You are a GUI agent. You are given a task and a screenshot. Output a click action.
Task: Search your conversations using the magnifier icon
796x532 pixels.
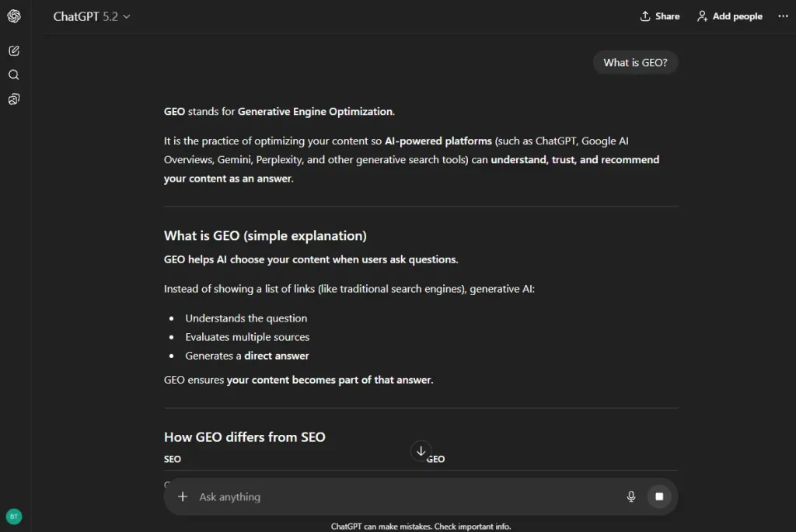pyautogui.click(x=13, y=75)
